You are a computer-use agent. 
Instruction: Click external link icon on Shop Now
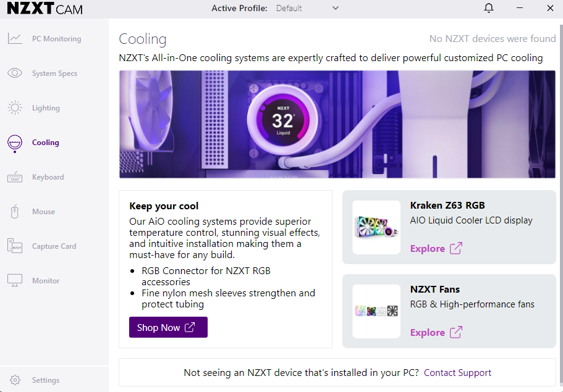[x=190, y=327]
